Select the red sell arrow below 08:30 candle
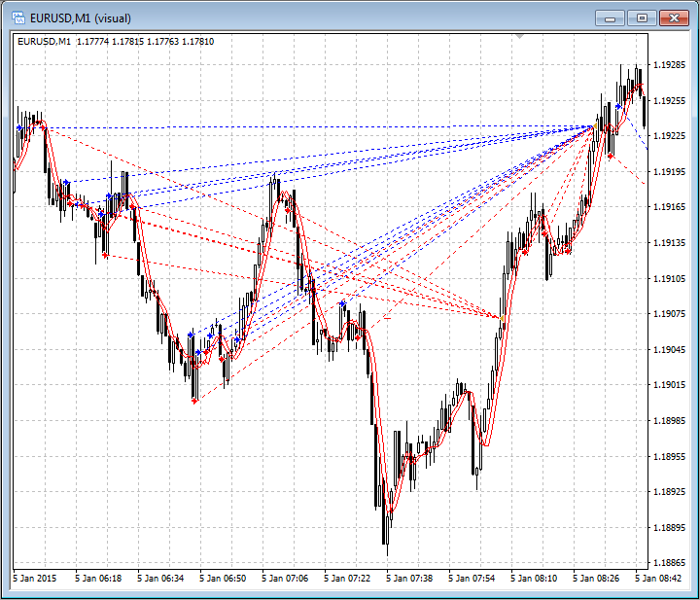The height and width of the screenshot is (600, 700). pyautogui.click(x=611, y=156)
